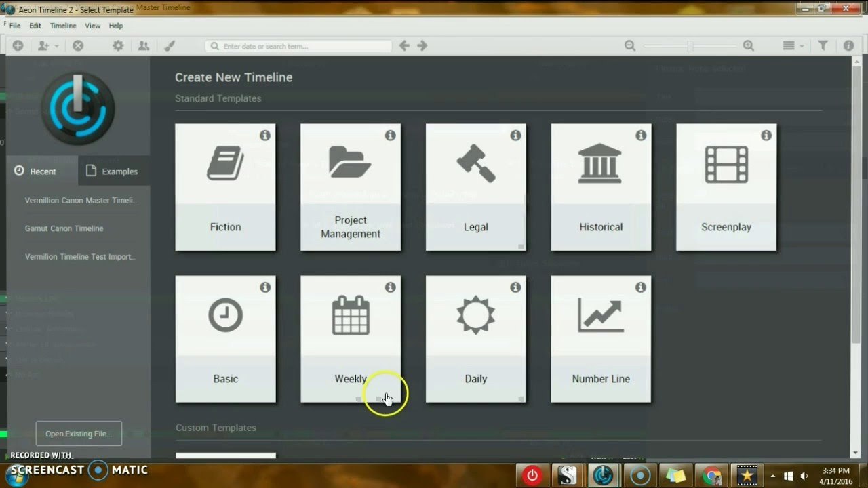Click the paintbrush styling icon
Viewport: 868px width, 488px height.
point(170,45)
